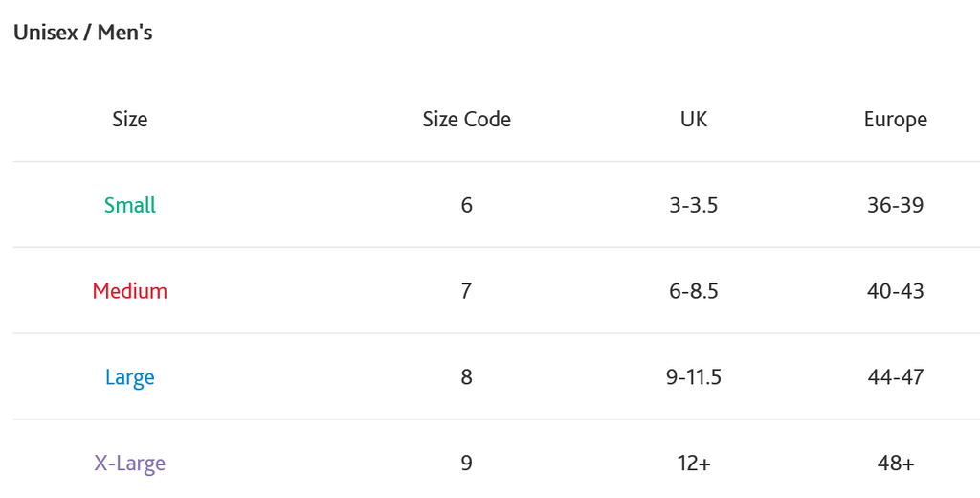Select the purple X-Large size label
The width and height of the screenshot is (980, 498).
tap(130, 463)
